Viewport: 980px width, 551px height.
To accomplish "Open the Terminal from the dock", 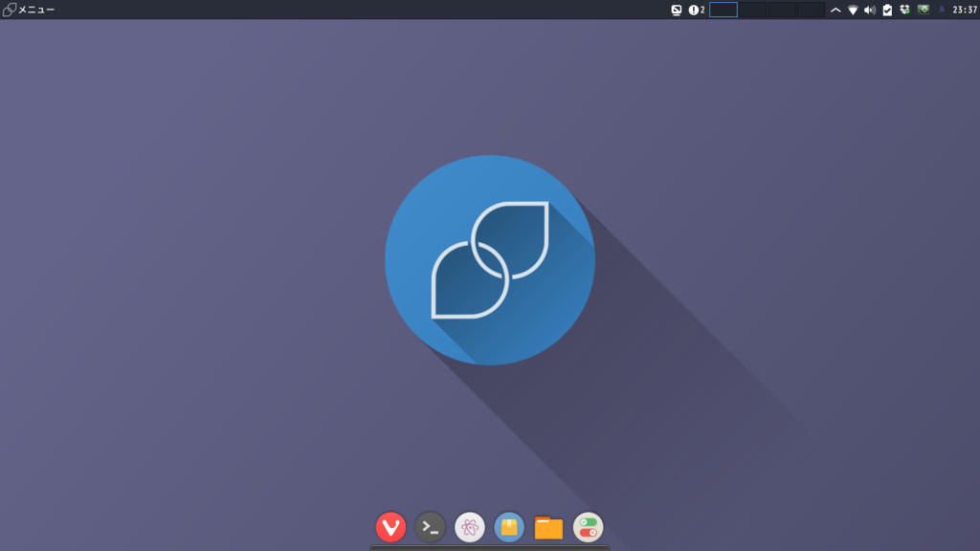I will point(430,527).
